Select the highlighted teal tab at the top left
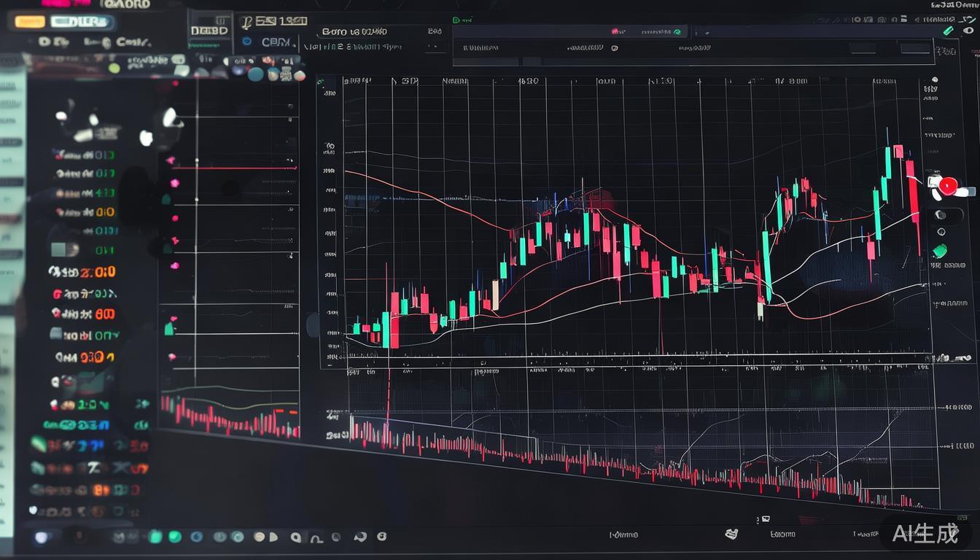Image resolution: width=980 pixels, height=560 pixels. pyautogui.click(x=81, y=22)
